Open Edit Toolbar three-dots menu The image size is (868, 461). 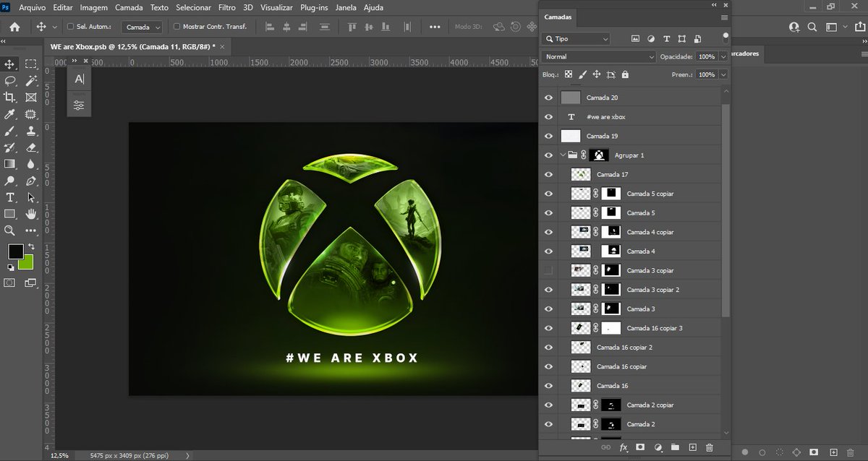point(31,231)
